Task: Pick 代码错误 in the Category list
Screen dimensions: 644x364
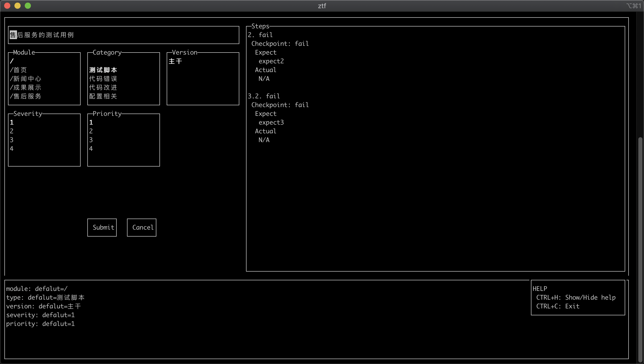Action: (x=103, y=79)
